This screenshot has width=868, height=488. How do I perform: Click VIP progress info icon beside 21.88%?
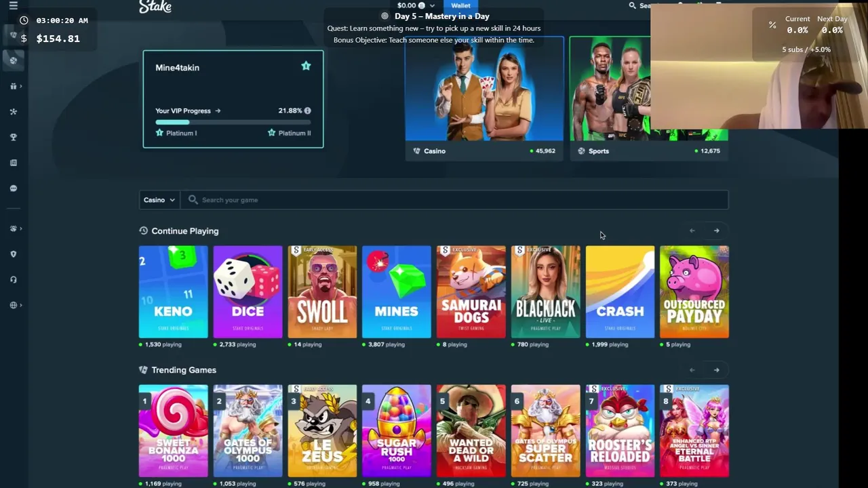[307, 110]
